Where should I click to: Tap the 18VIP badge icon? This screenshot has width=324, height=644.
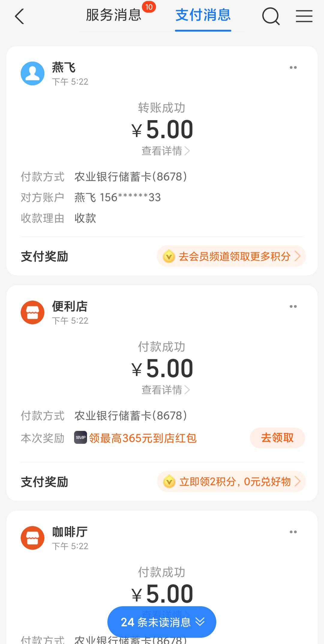(80, 438)
